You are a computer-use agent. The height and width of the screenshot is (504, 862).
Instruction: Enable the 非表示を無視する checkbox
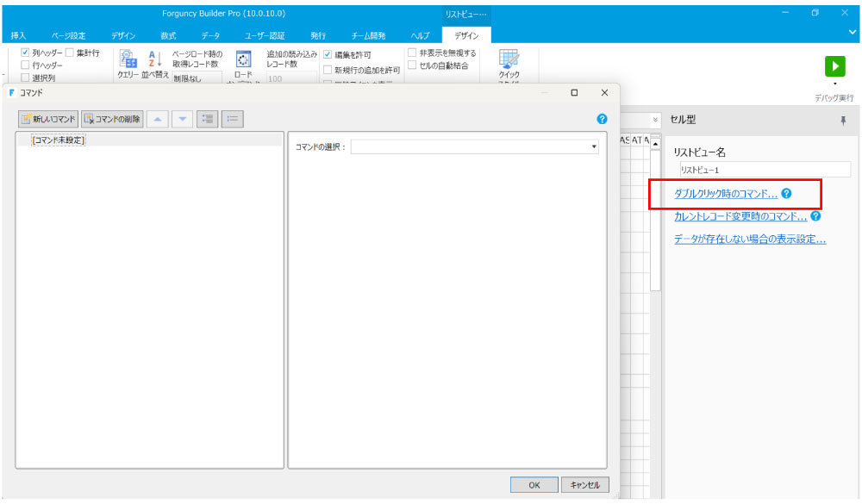[413, 53]
